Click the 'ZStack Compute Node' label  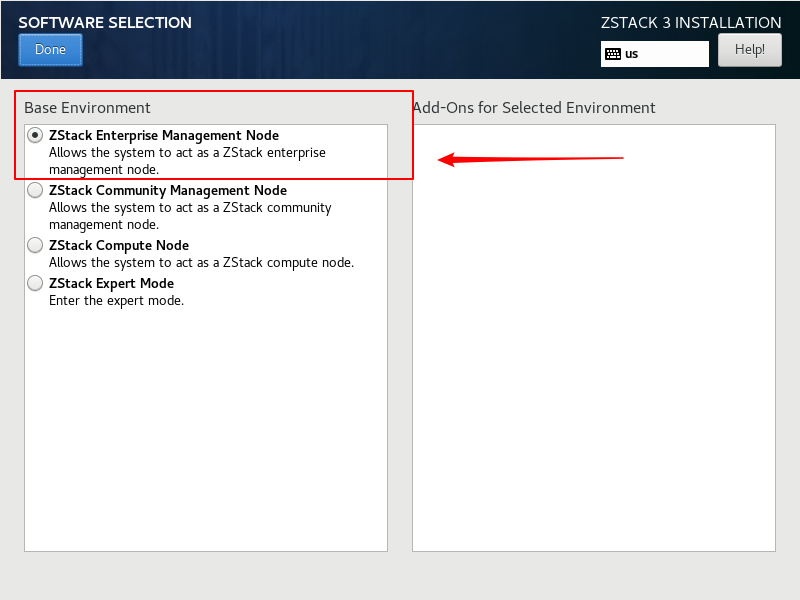click(119, 245)
